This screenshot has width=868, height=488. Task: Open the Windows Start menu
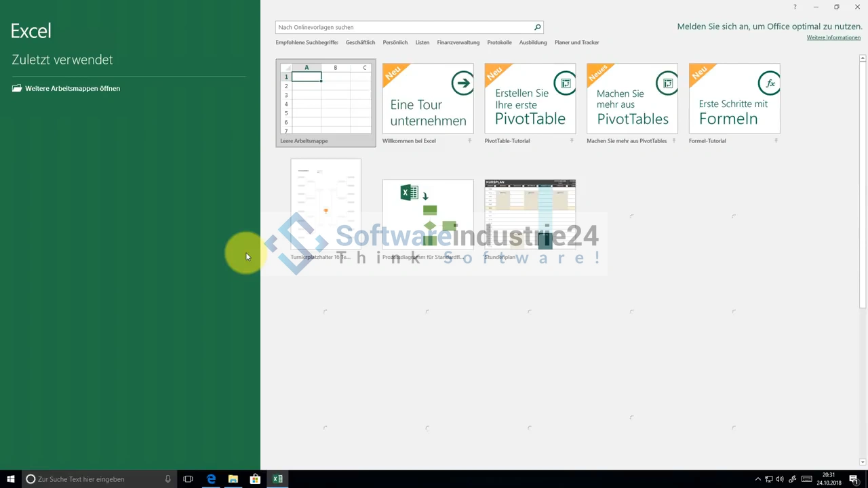click(x=11, y=479)
